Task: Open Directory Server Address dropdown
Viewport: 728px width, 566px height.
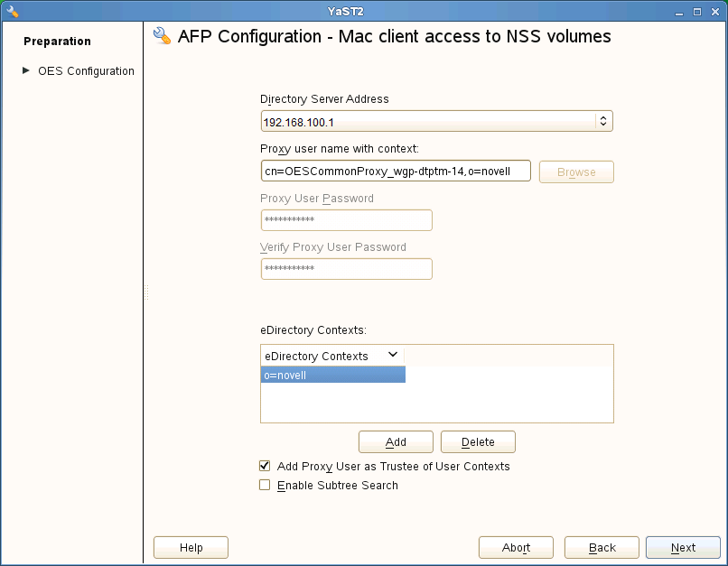Action: [x=603, y=121]
